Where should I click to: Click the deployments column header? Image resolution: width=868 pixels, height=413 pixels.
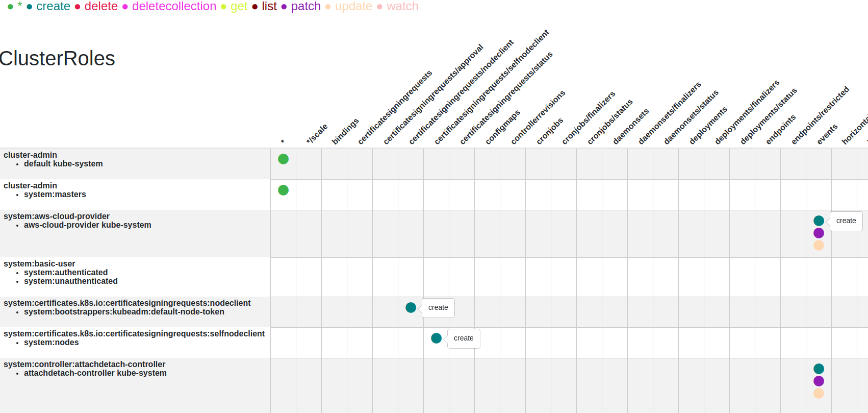point(708,126)
